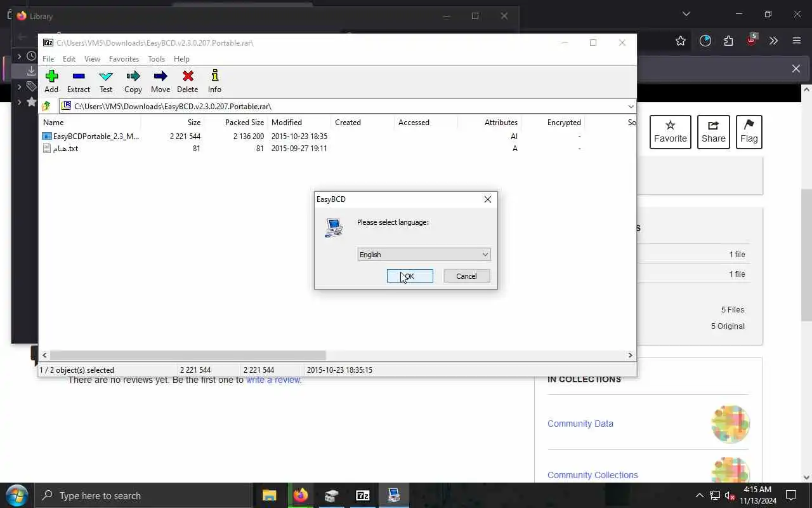Sort by the Name column header

tap(89, 123)
